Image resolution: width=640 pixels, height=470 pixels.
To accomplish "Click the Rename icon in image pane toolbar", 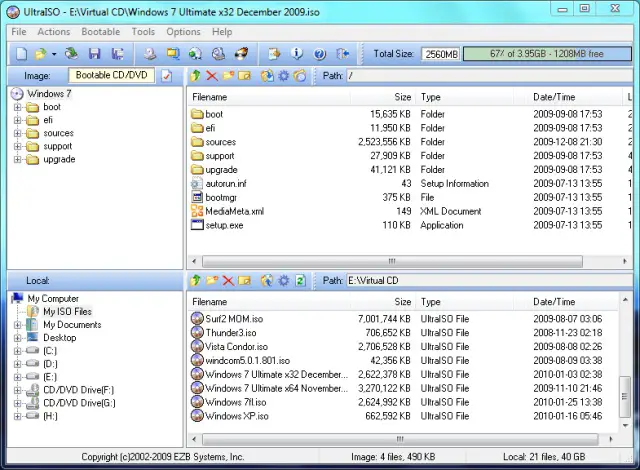I will pos(244,75).
